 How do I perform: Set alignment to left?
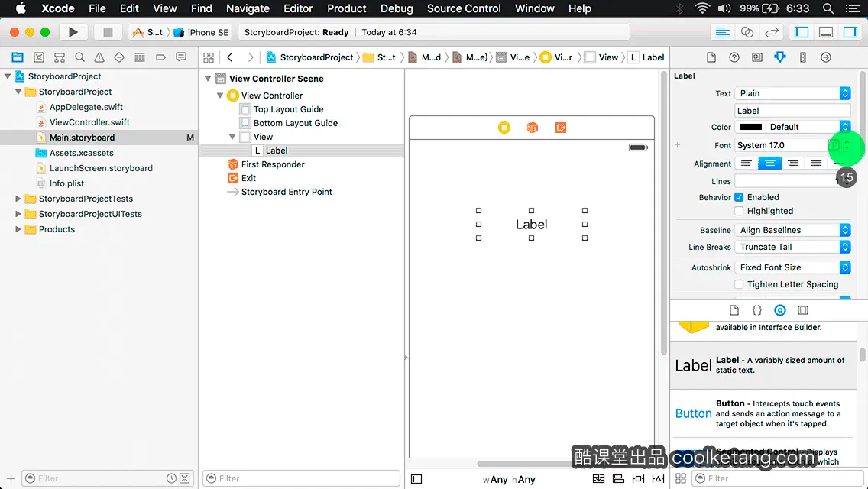tap(747, 164)
